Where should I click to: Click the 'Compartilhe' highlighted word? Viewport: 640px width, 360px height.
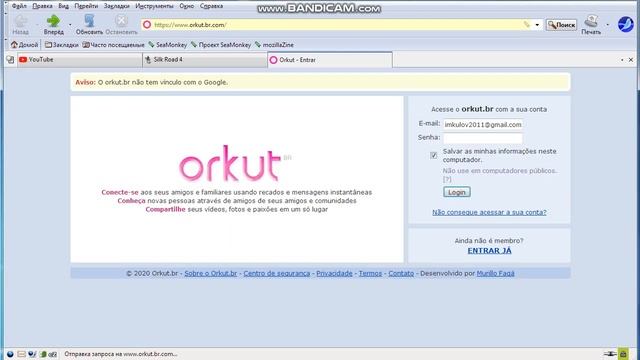(x=165, y=209)
